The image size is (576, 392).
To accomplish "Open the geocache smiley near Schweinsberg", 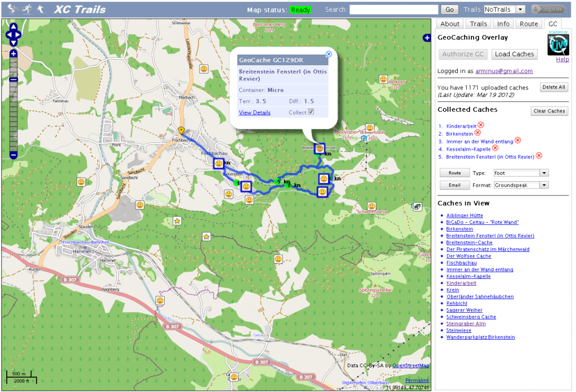I will tap(372, 206).
